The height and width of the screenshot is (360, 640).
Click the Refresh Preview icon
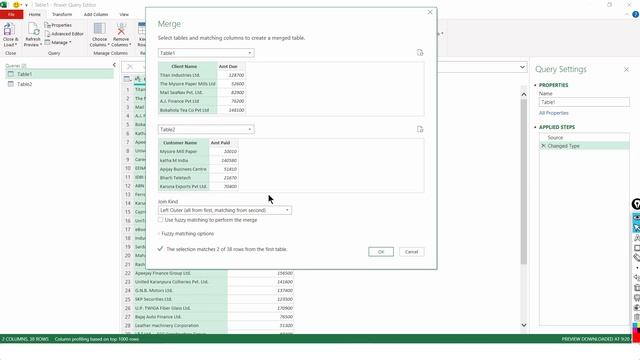point(33,29)
